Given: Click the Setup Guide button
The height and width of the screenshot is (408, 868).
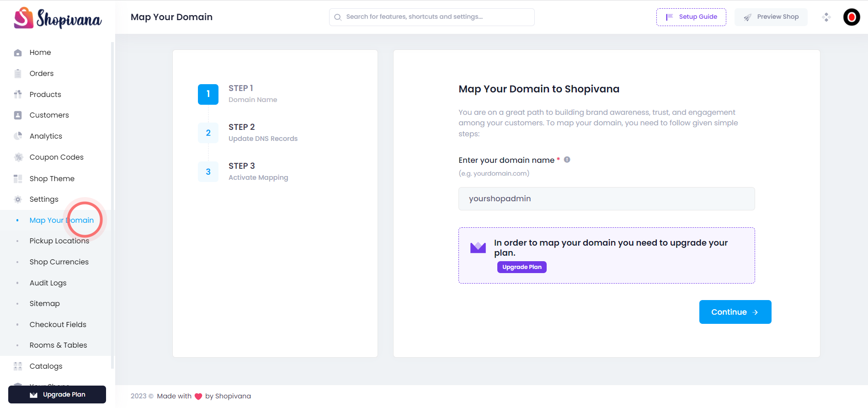Looking at the screenshot, I should click(691, 17).
